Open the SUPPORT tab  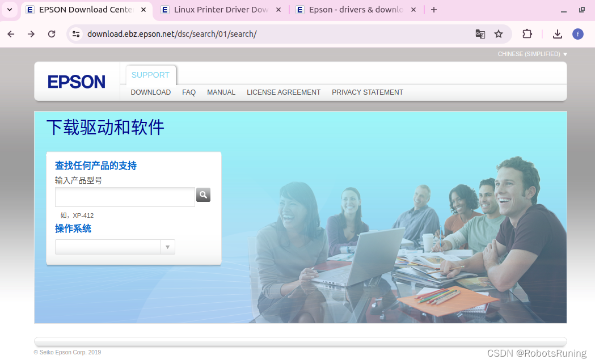pyautogui.click(x=151, y=75)
